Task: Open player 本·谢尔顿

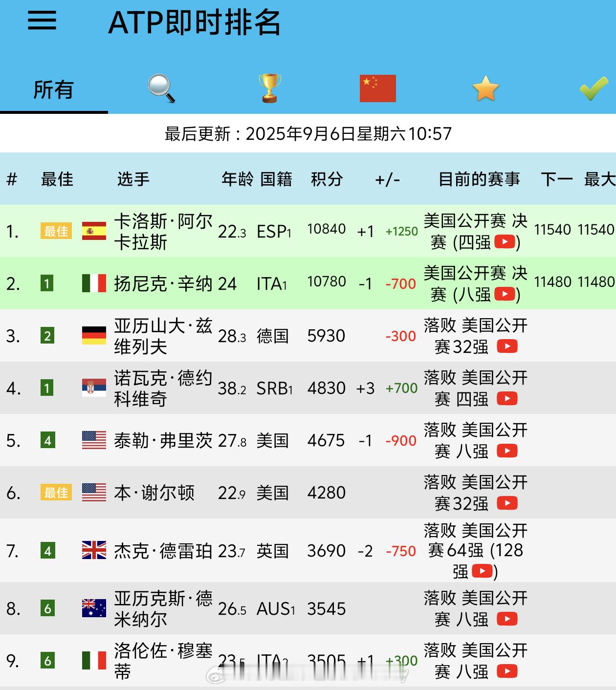Action: tap(154, 493)
